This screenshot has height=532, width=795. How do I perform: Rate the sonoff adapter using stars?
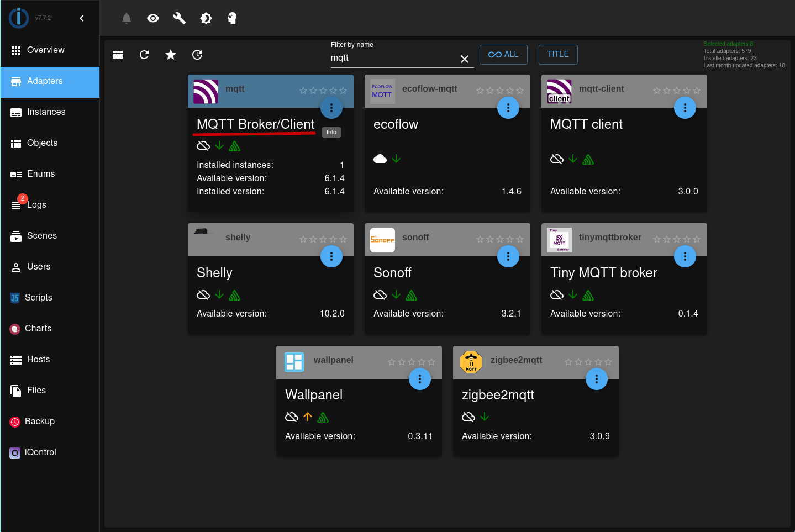pyautogui.click(x=499, y=239)
